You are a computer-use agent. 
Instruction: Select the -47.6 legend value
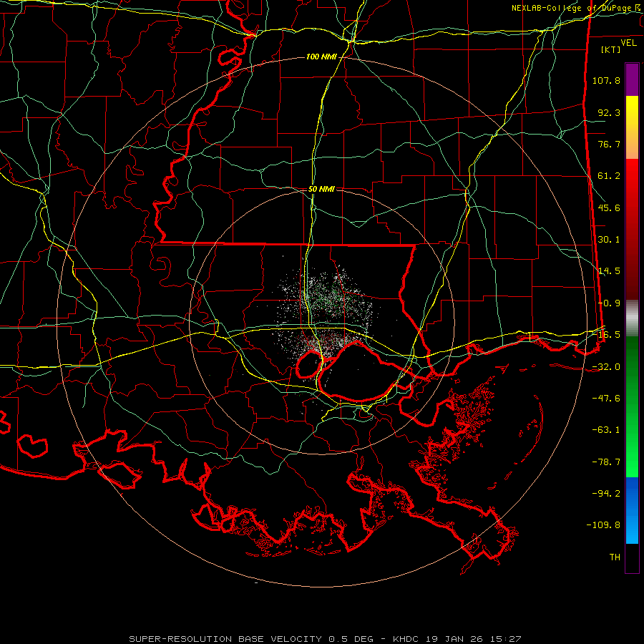tap(606, 399)
